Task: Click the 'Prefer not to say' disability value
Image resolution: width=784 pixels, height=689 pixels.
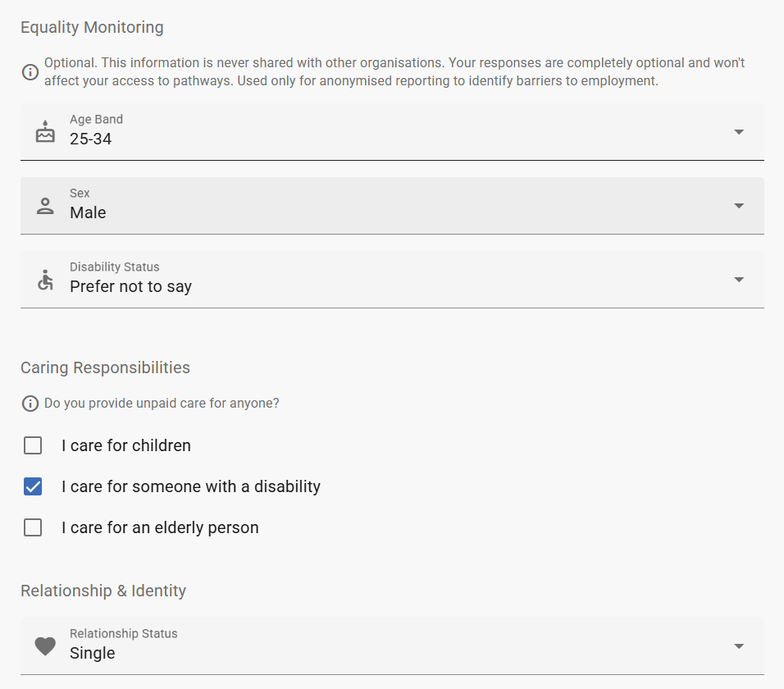Action: coord(131,287)
